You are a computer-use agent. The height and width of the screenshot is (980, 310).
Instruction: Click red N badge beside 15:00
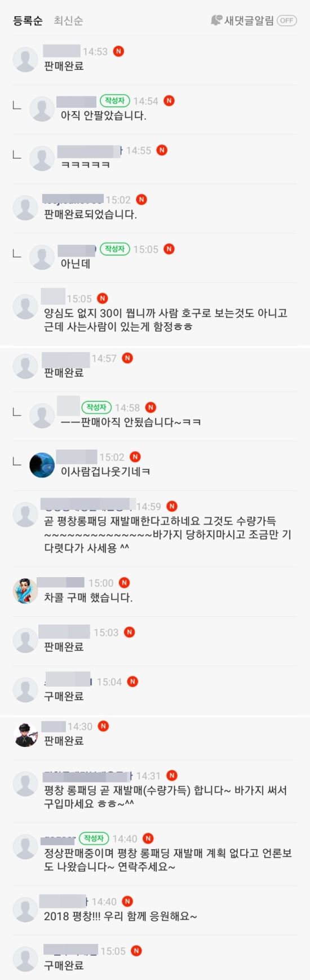(124, 583)
